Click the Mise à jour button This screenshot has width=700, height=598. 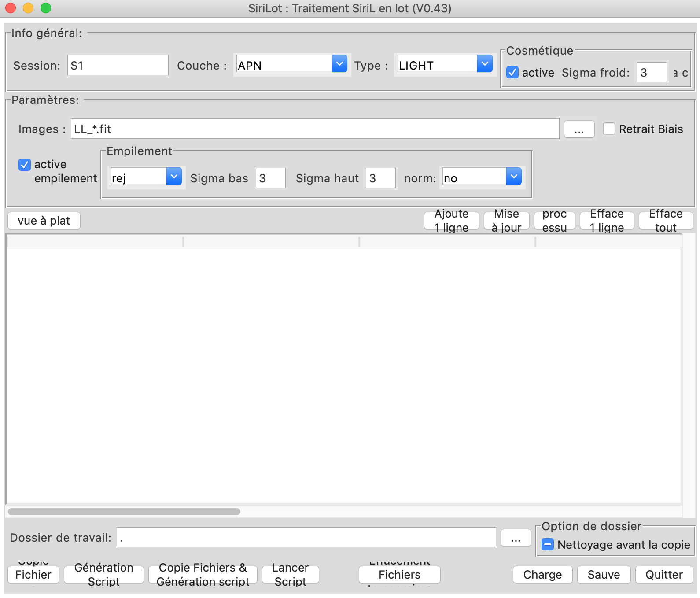pyautogui.click(x=507, y=221)
